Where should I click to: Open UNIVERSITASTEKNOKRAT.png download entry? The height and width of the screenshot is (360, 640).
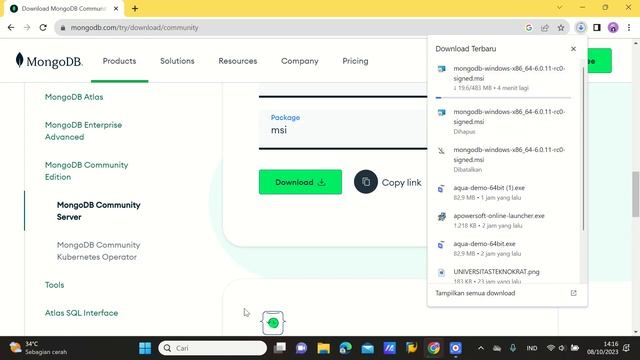click(x=505, y=276)
